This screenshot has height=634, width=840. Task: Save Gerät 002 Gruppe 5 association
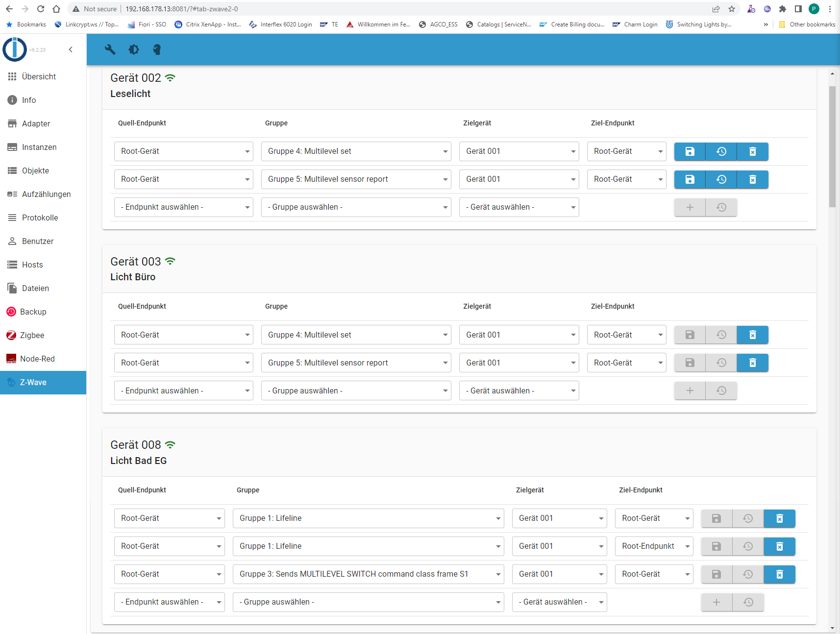tap(690, 179)
